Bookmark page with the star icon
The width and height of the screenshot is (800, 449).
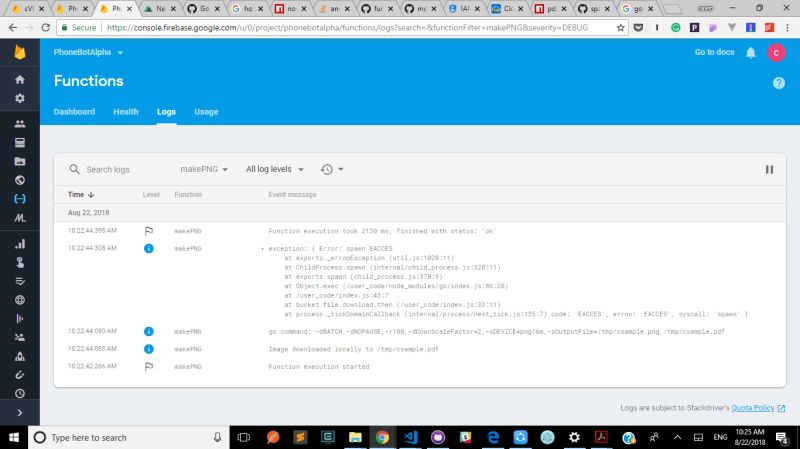click(620, 28)
